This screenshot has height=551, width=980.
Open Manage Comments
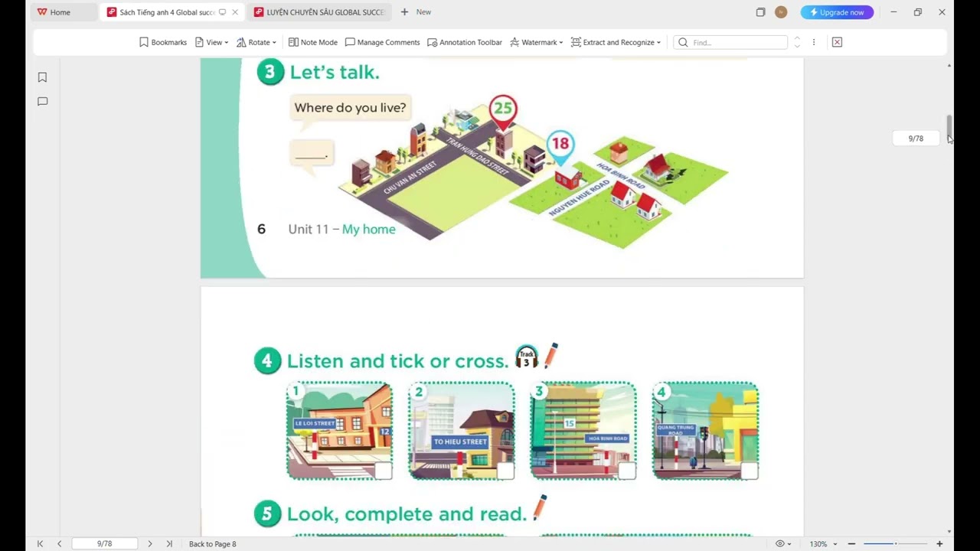coord(382,43)
